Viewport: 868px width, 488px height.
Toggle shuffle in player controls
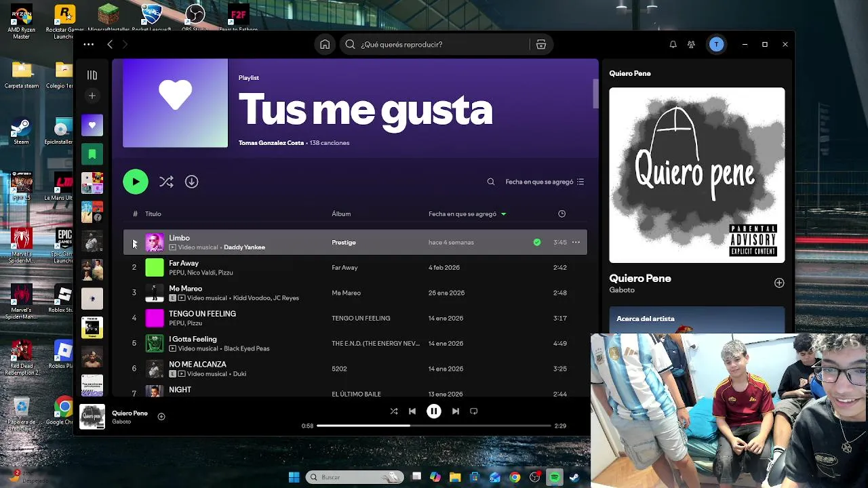[394, 411]
